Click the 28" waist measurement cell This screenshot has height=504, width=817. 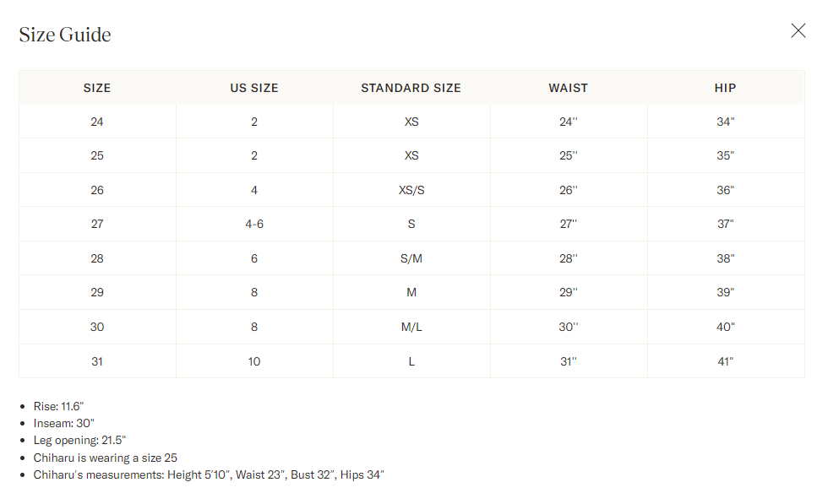click(x=568, y=258)
